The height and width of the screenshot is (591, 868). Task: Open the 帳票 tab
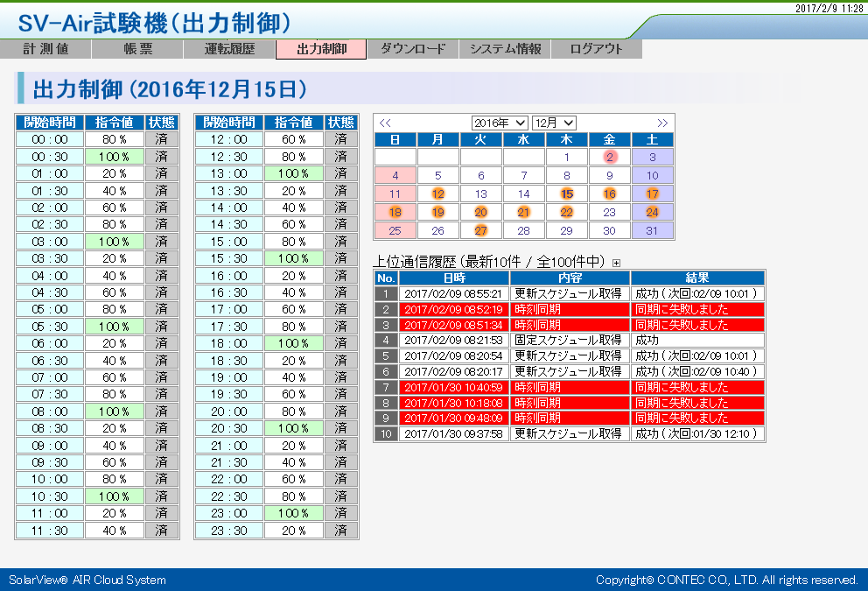click(137, 49)
